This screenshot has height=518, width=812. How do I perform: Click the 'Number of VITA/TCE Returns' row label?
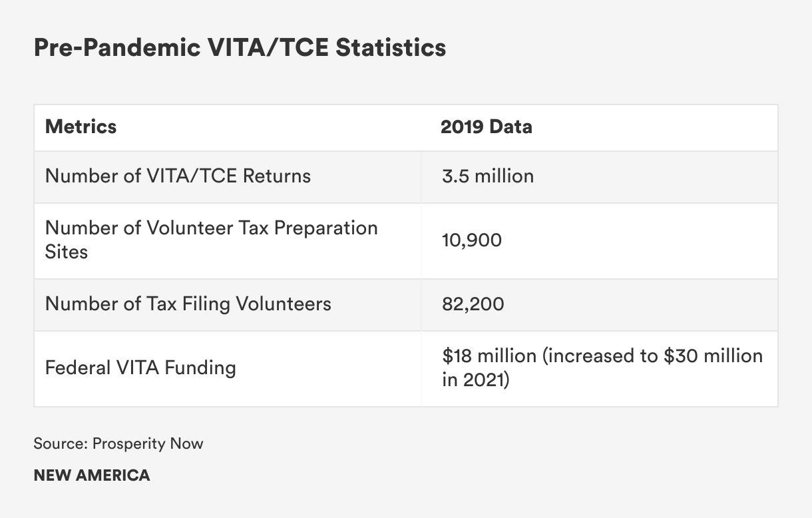[178, 176]
